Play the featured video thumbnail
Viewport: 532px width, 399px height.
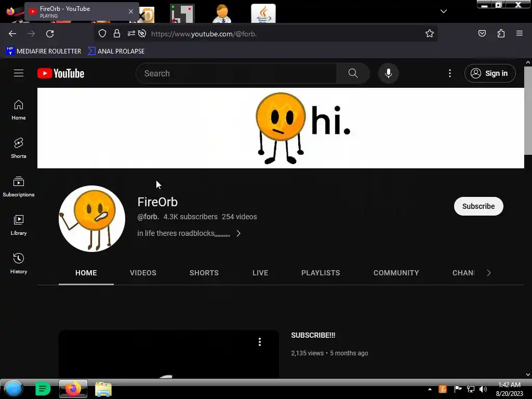[169, 354]
